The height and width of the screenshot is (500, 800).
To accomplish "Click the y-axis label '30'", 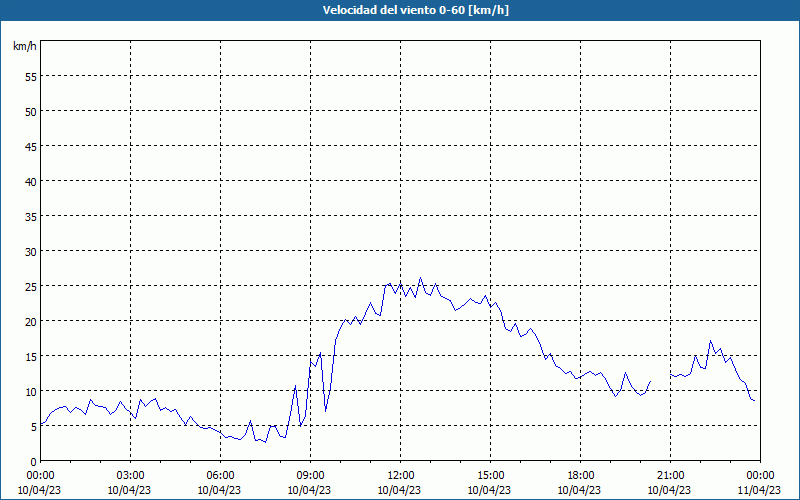I will tap(31, 251).
